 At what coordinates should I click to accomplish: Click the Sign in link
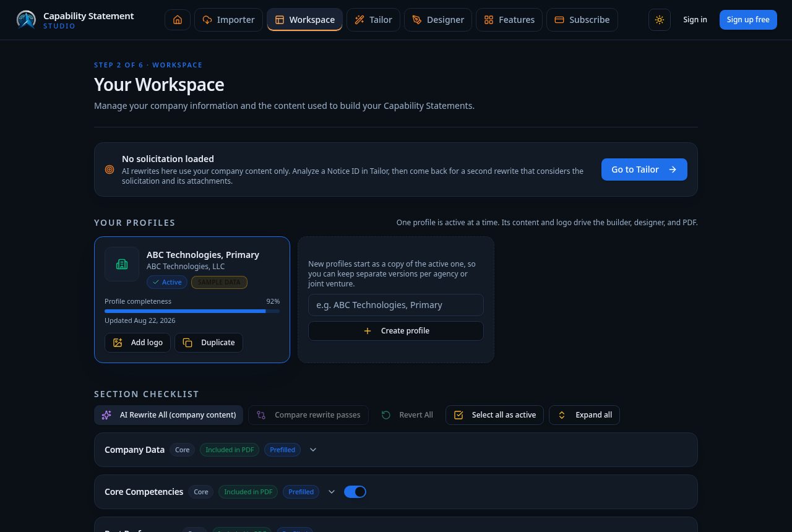[695, 20]
